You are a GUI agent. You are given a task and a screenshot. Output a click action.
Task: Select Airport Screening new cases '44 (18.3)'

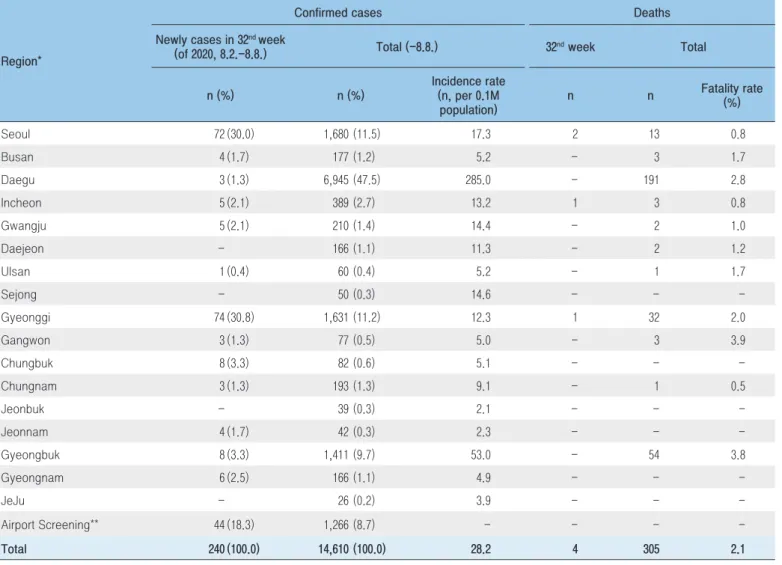234,525
